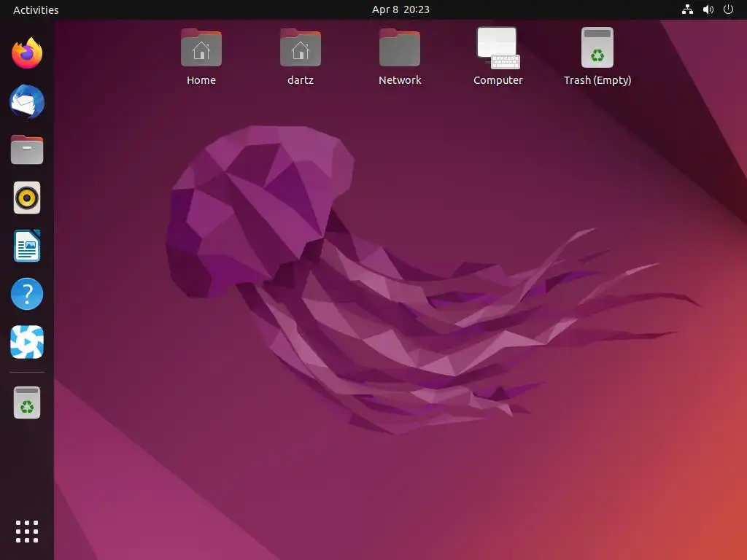Image resolution: width=747 pixels, height=560 pixels.
Task: Launch Rhythmbox music player
Action: point(27,198)
